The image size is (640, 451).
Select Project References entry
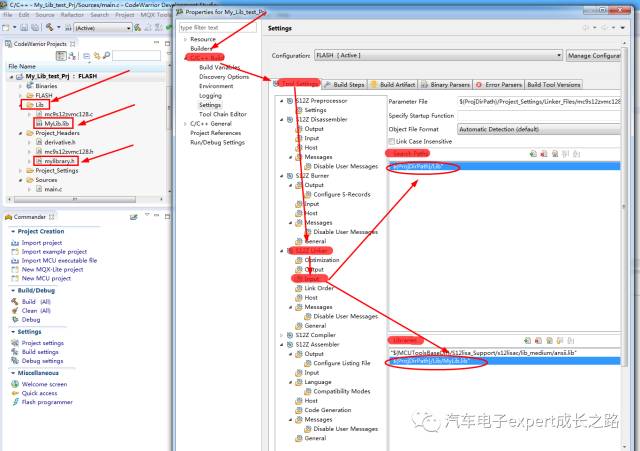point(216,133)
